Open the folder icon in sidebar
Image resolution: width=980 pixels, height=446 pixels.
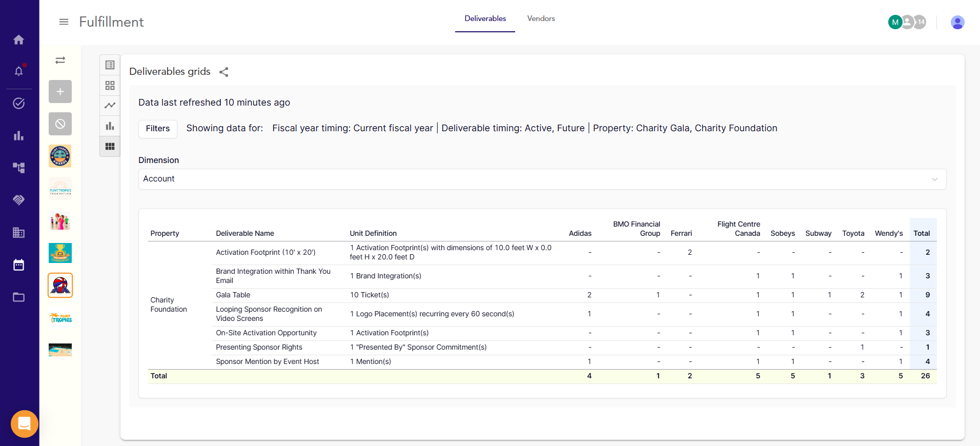pyautogui.click(x=19, y=297)
